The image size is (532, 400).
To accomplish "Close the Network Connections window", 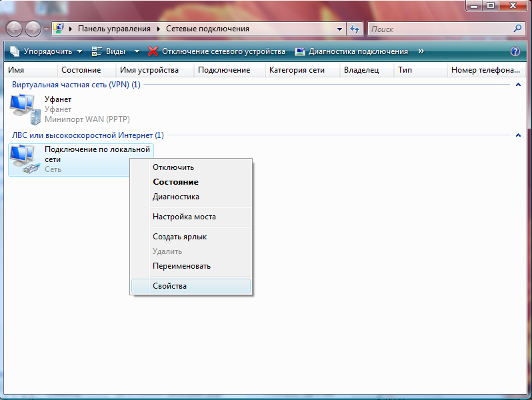I will (x=513, y=5).
